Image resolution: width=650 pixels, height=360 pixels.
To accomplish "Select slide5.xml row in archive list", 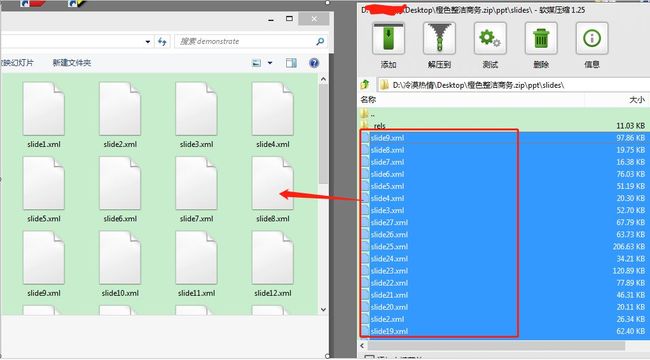I will point(503,186).
